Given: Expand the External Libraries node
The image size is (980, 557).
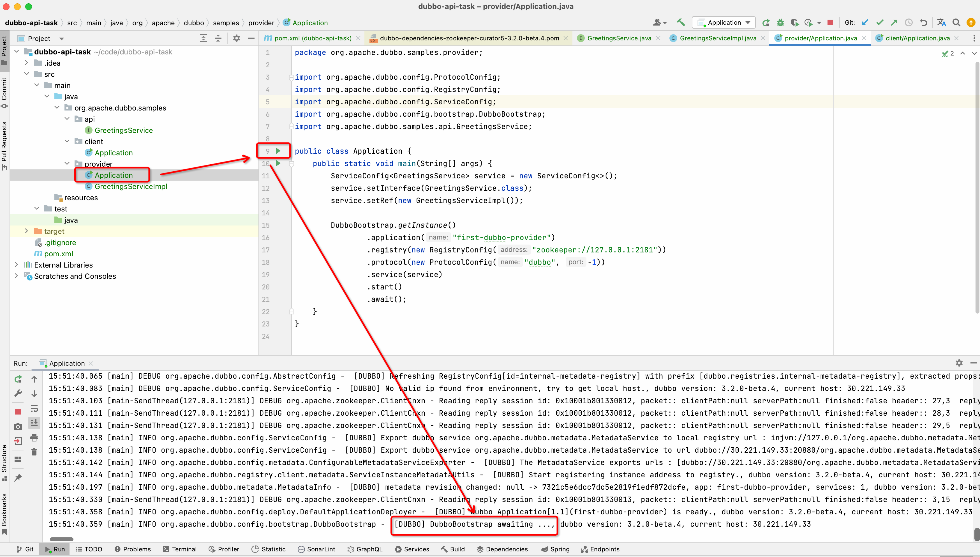Looking at the screenshot, I should click(x=17, y=265).
